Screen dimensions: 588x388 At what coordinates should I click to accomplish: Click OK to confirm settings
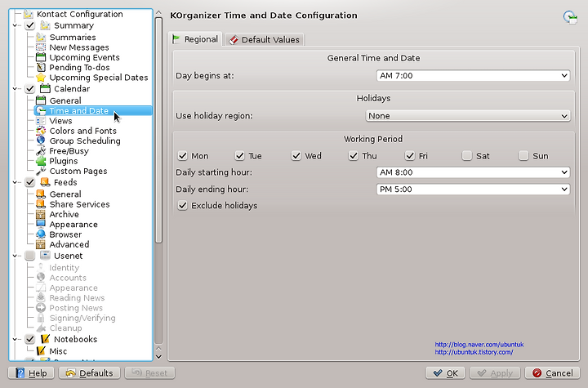click(x=445, y=373)
